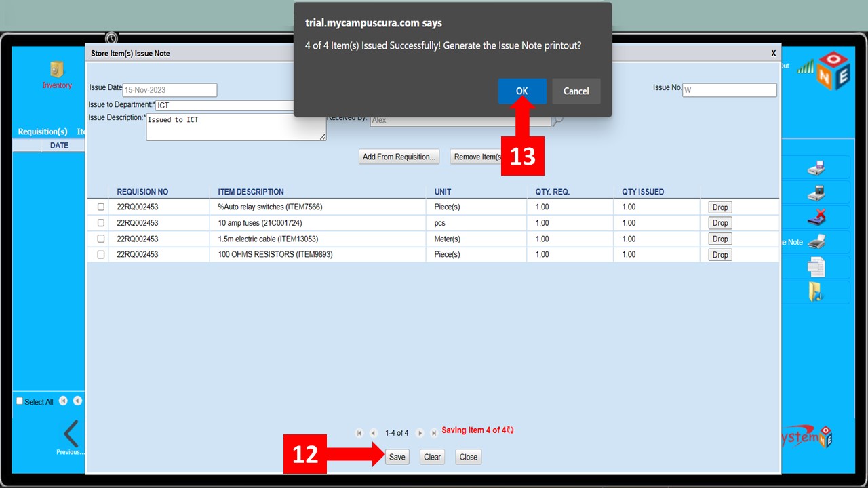
Task: Sort by the ITEM DESCRIPTION column header
Action: pos(251,192)
